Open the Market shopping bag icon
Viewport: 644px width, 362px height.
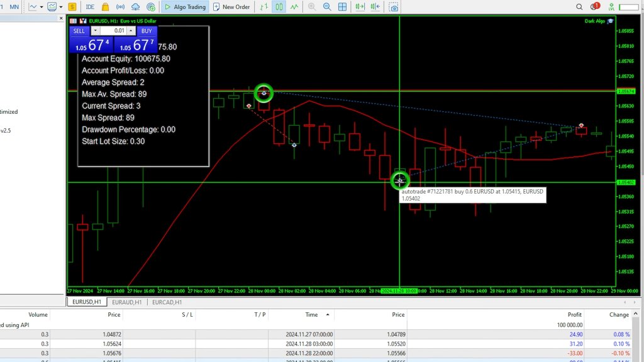point(105,7)
